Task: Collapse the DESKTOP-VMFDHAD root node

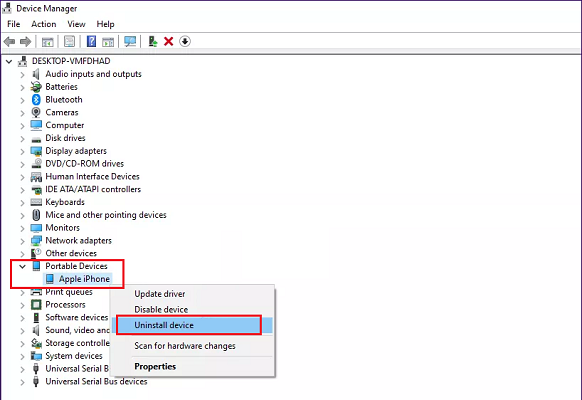Action: [x=9, y=61]
